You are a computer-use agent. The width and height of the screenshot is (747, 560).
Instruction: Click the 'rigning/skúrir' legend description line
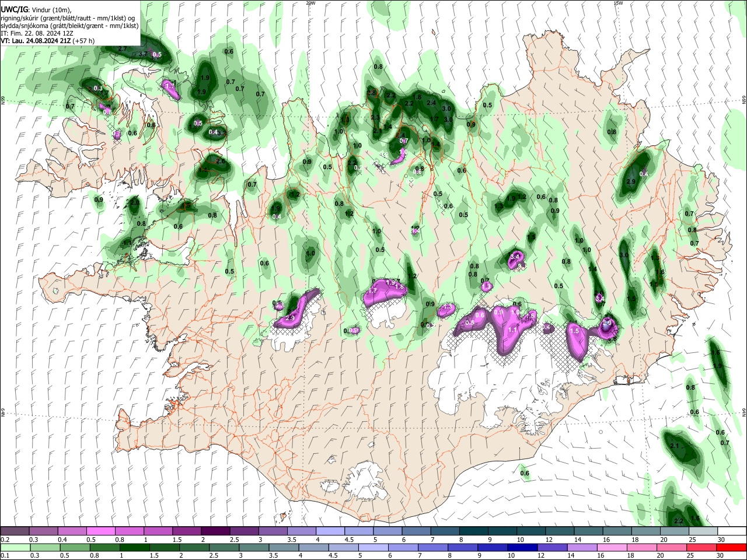point(68,18)
